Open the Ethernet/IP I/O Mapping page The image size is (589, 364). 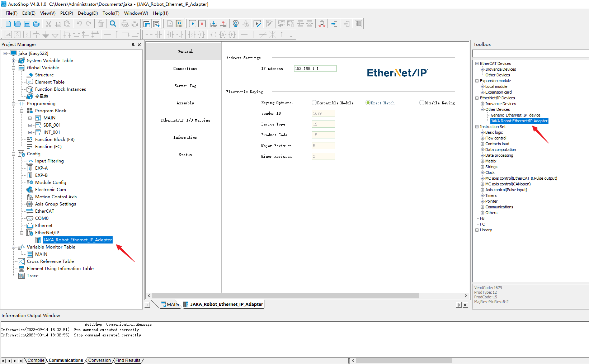pyautogui.click(x=185, y=120)
